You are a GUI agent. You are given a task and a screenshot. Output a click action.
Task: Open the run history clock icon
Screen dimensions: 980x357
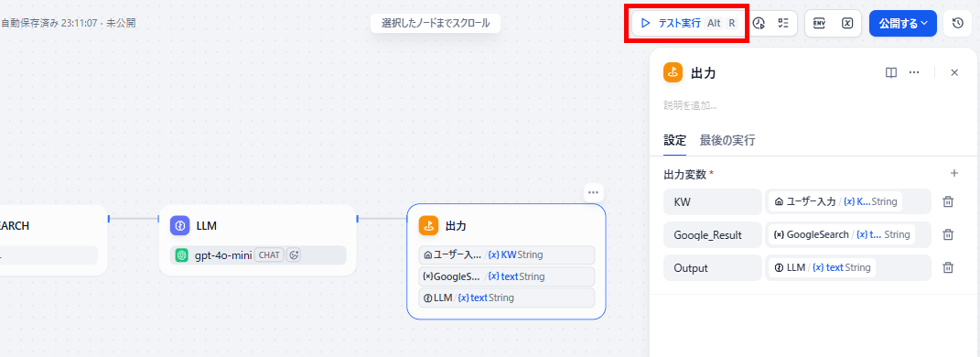click(759, 23)
